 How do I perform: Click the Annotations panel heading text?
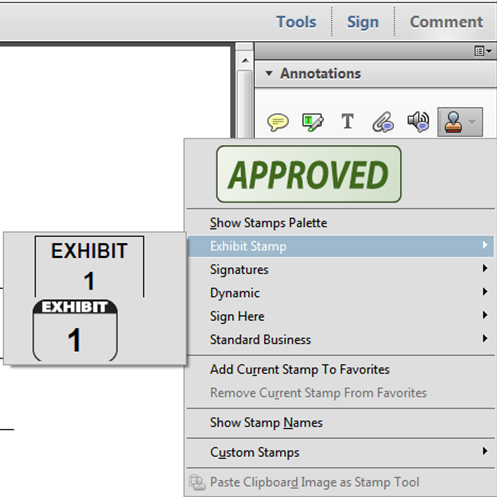320,73
